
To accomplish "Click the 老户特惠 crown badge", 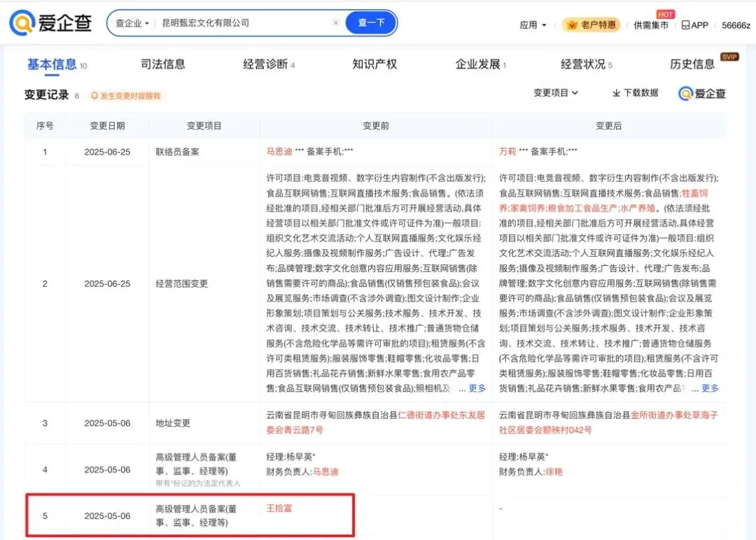I will (x=591, y=25).
